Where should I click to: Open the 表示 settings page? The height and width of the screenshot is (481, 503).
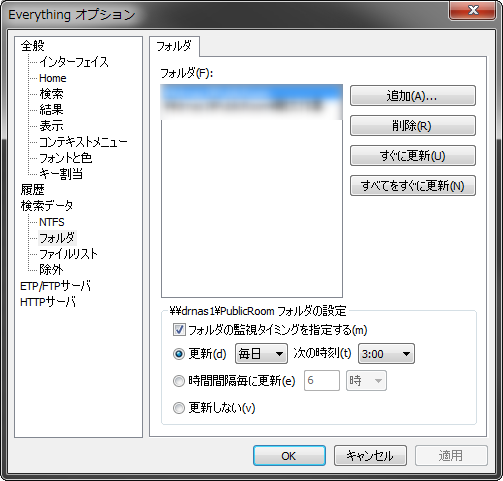[x=51, y=126]
